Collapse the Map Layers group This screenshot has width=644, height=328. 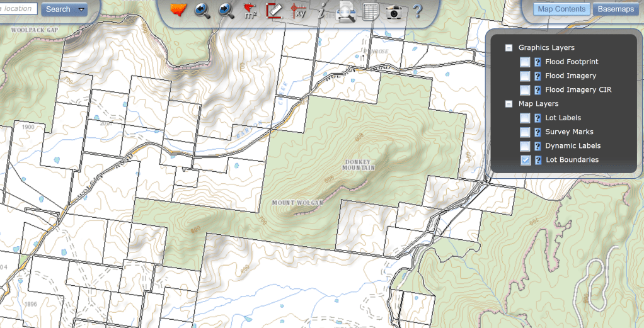[509, 104]
